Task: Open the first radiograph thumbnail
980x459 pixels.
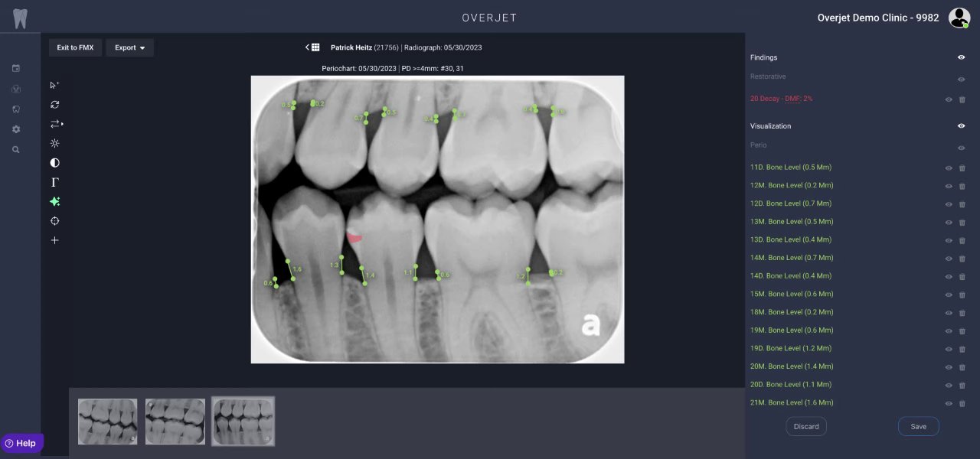Action: tap(108, 422)
